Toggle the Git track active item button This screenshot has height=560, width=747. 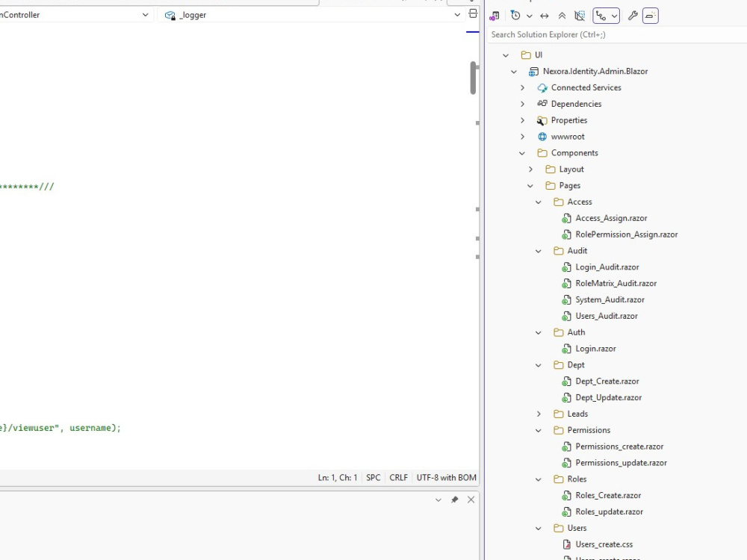[601, 16]
